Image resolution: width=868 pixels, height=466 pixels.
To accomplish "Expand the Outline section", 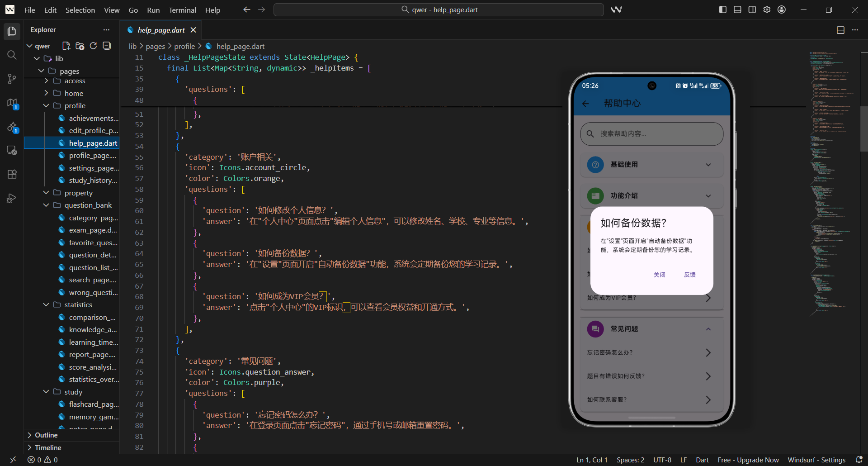I will (x=71, y=435).
